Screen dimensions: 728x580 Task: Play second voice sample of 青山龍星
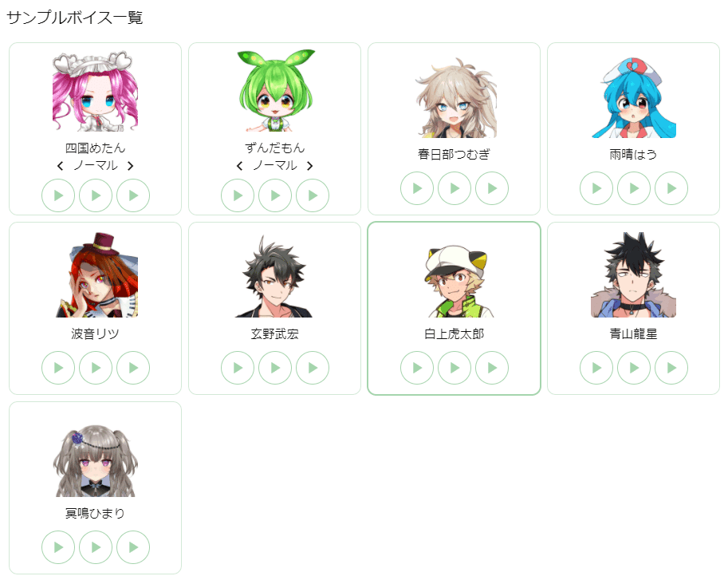tap(634, 368)
